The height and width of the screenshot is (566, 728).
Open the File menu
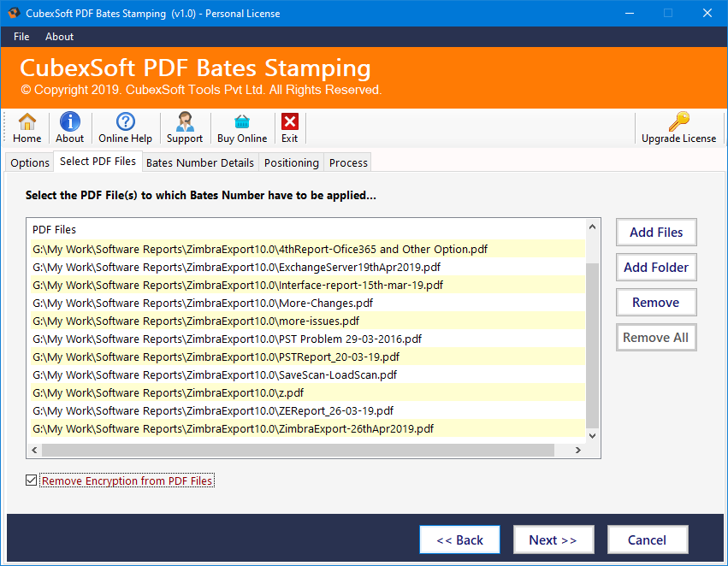tap(21, 37)
